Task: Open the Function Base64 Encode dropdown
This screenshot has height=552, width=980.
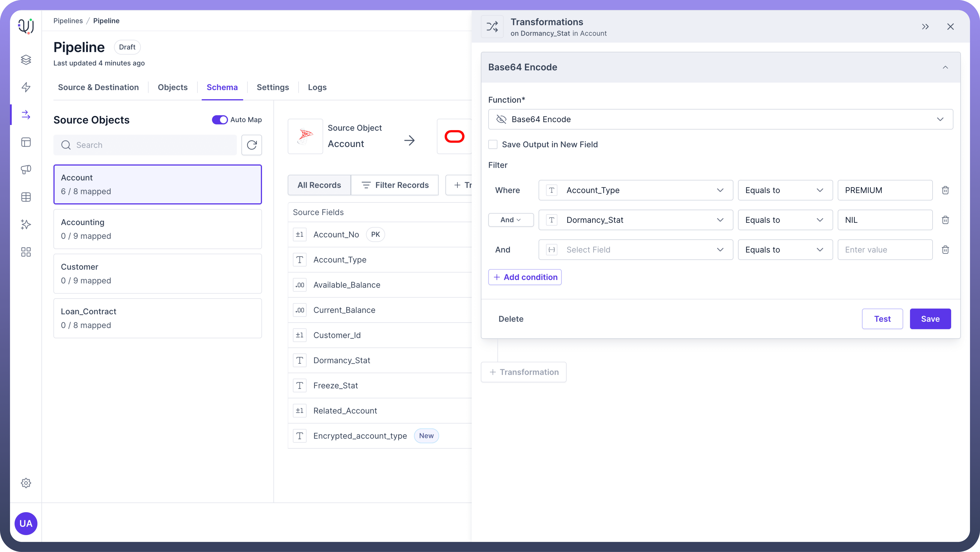Action: point(720,119)
